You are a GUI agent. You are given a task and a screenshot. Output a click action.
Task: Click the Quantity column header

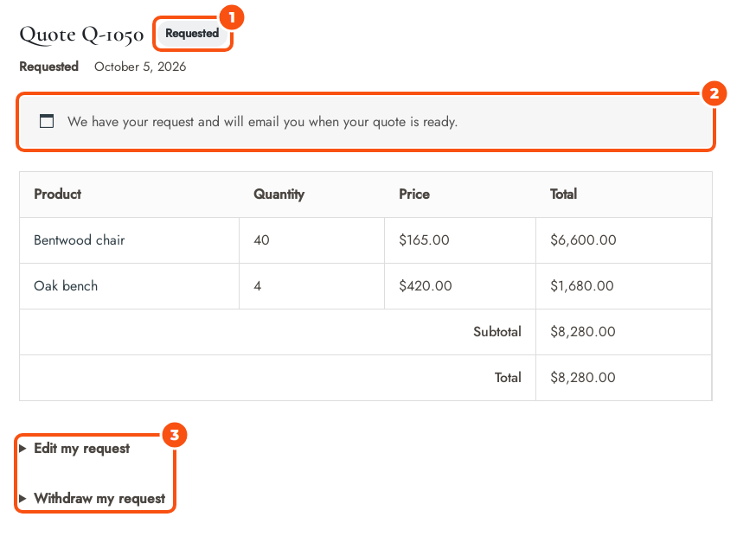tap(279, 195)
